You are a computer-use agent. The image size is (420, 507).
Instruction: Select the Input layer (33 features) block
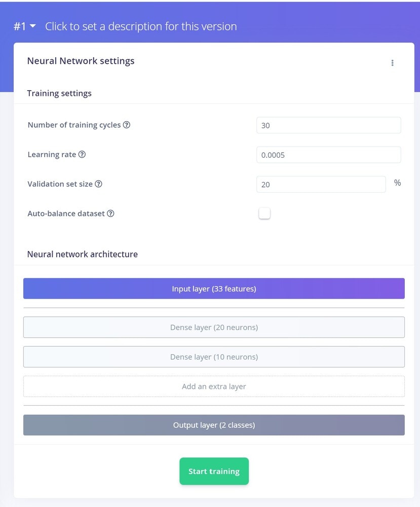pyautogui.click(x=214, y=288)
